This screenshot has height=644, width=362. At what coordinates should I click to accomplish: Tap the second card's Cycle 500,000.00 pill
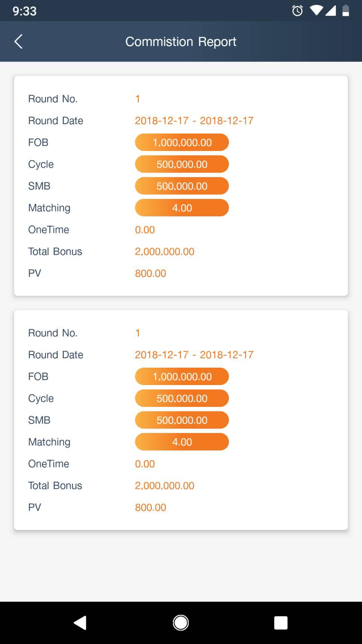coord(182,398)
